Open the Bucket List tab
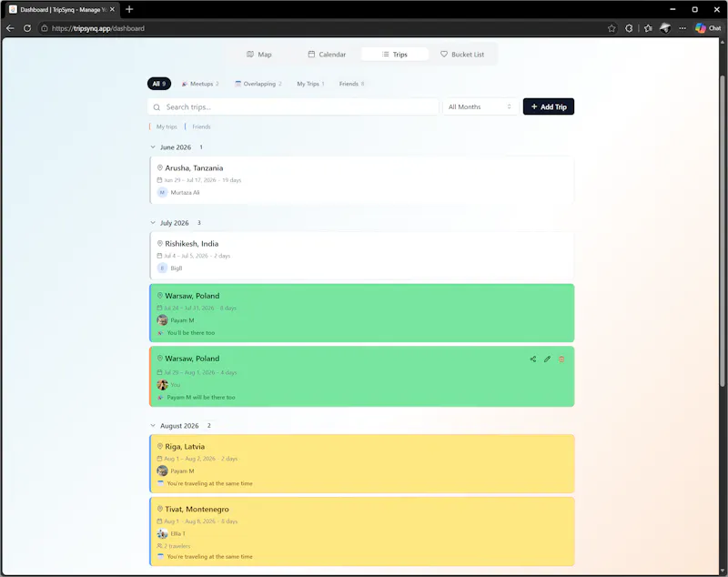 (x=462, y=55)
